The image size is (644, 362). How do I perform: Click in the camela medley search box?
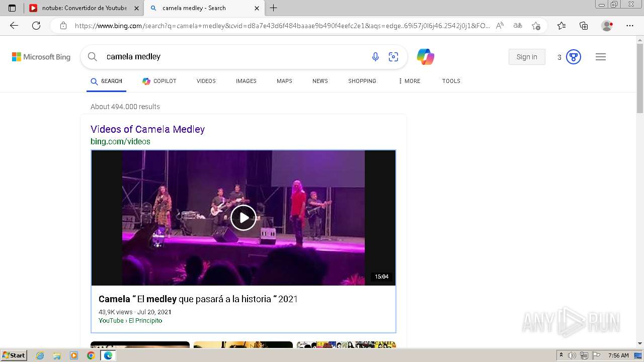[x=234, y=57]
